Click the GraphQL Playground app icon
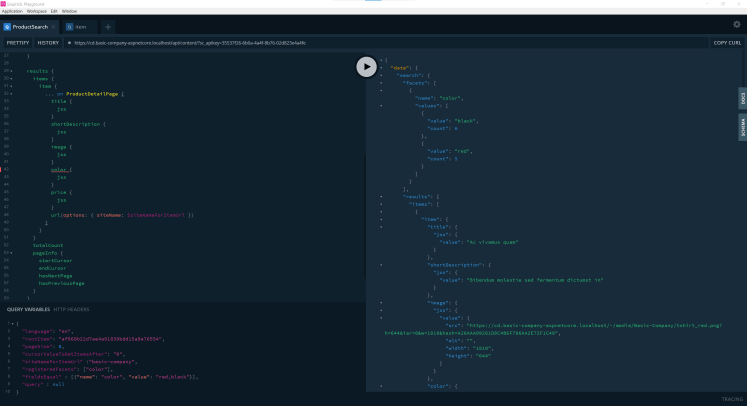747x406 pixels. pyautogui.click(x=3, y=4)
